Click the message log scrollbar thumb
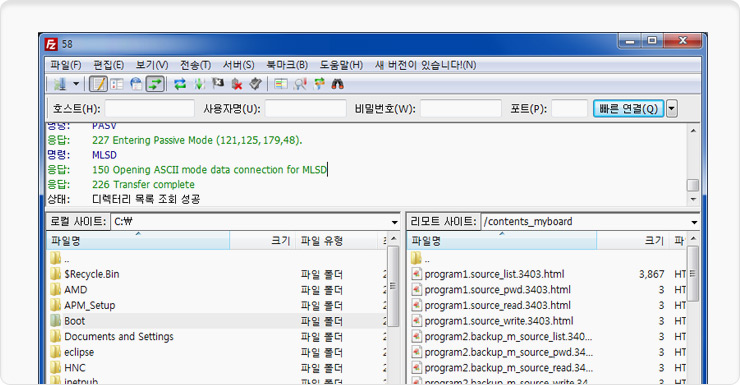Viewport: 740px width, 385px height. (692, 185)
